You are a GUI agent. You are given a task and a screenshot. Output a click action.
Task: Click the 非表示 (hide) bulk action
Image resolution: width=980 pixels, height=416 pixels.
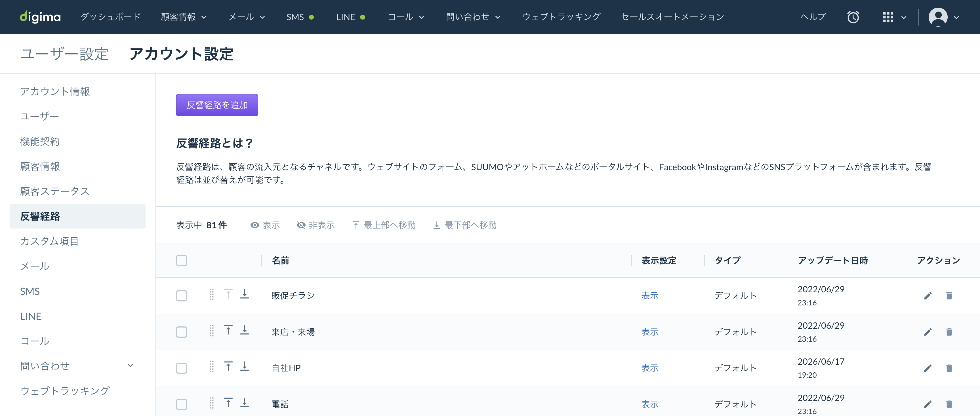click(316, 225)
